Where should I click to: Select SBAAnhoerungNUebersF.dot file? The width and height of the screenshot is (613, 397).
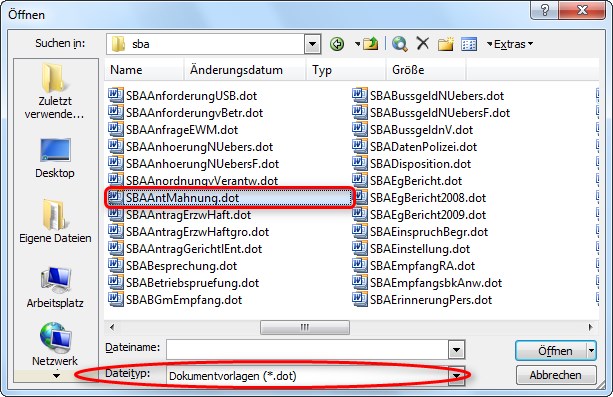(194, 163)
